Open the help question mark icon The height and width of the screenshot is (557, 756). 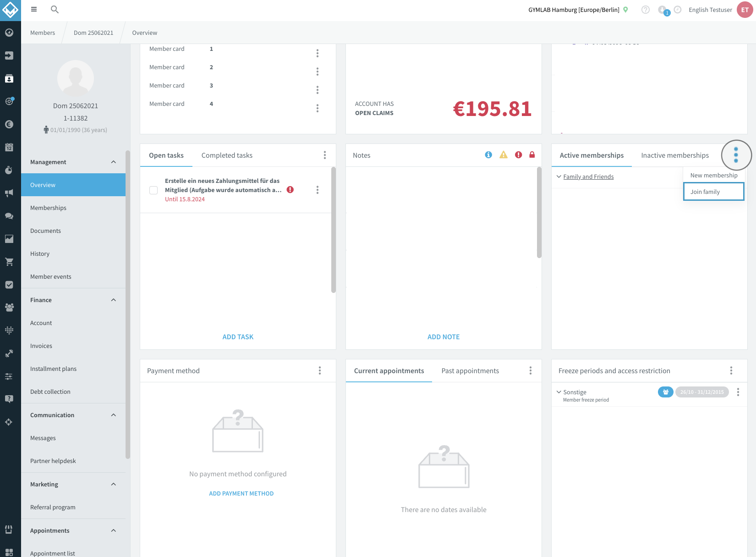[645, 10]
